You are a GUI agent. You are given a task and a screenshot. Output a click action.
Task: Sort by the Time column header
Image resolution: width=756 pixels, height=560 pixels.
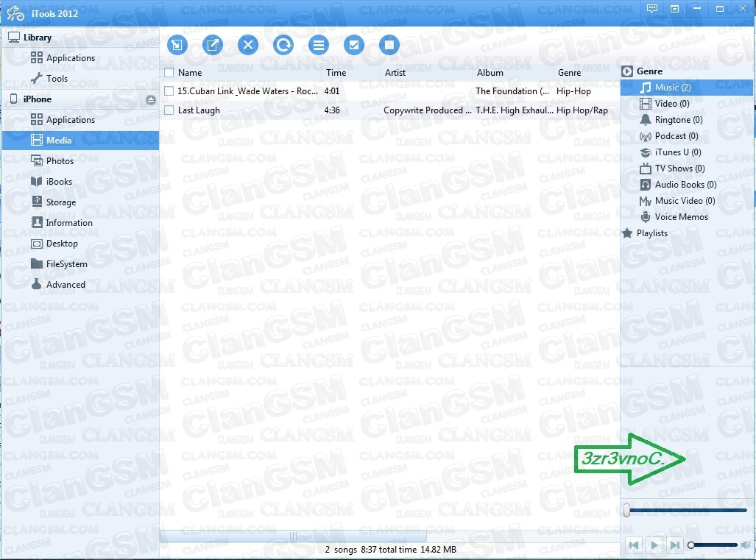pos(336,73)
